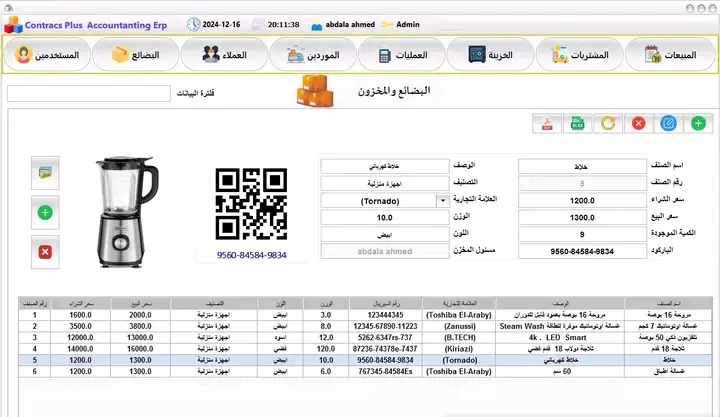This screenshot has width=720, height=417.
Task: Click serial cell 12345-67890-11223
Action: pos(386,326)
